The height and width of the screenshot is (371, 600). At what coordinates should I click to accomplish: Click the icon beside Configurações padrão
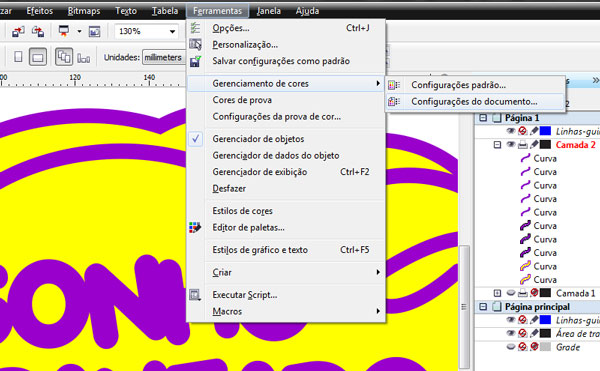(x=394, y=85)
